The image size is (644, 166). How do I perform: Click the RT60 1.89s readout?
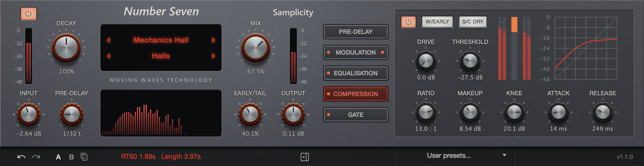click(x=138, y=157)
